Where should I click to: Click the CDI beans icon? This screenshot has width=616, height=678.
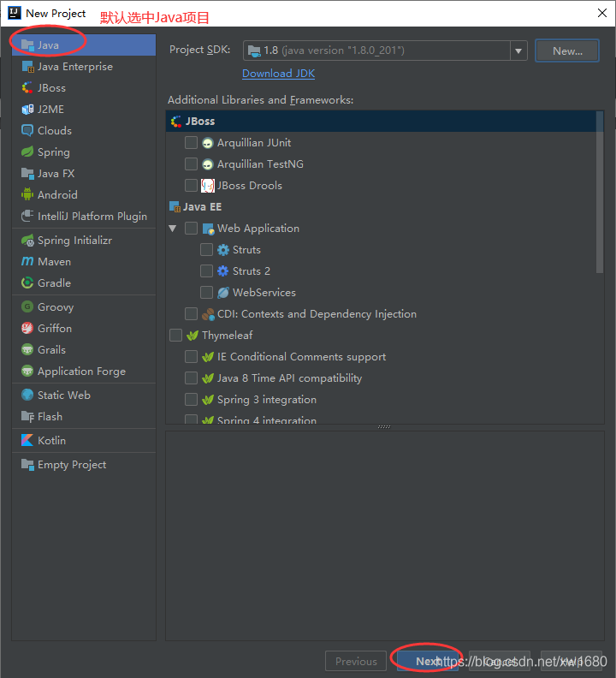tap(208, 314)
